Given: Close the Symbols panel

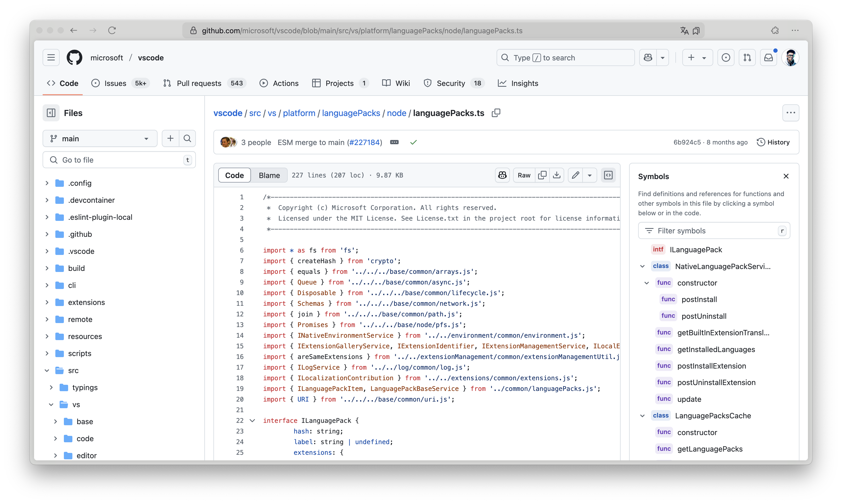Looking at the screenshot, I should point(786,176).
